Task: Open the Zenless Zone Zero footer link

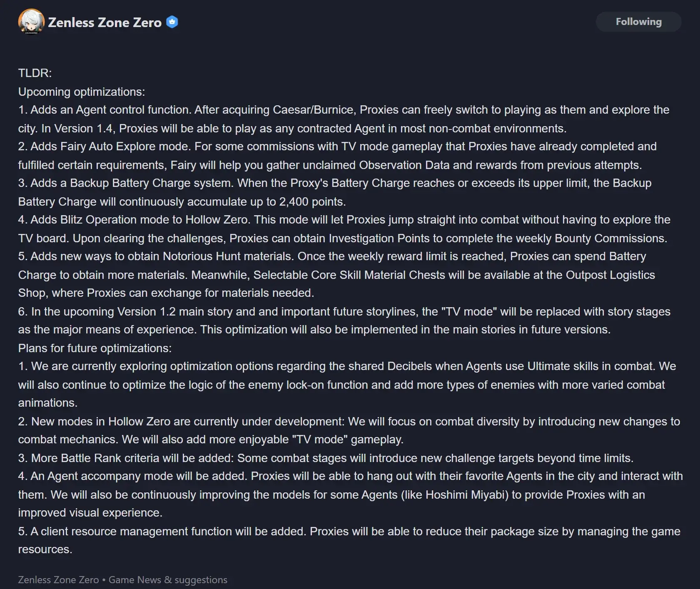Action: [x=58, y=580]
